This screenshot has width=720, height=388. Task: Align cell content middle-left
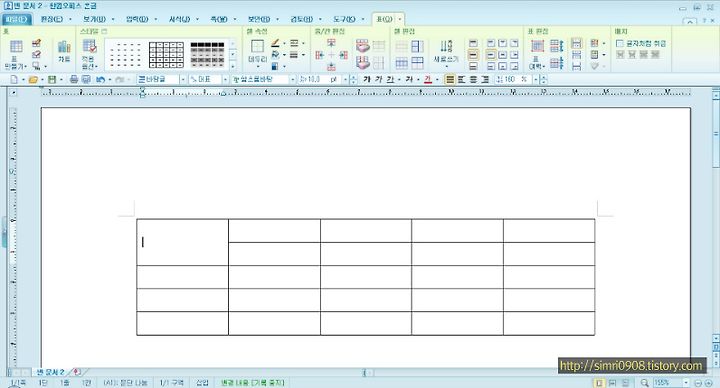[491, 55]
